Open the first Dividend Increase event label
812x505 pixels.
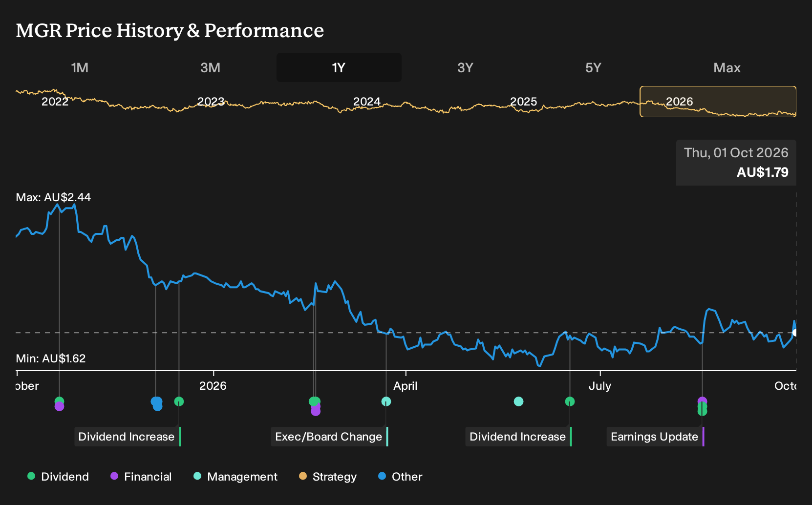[127, 437]
